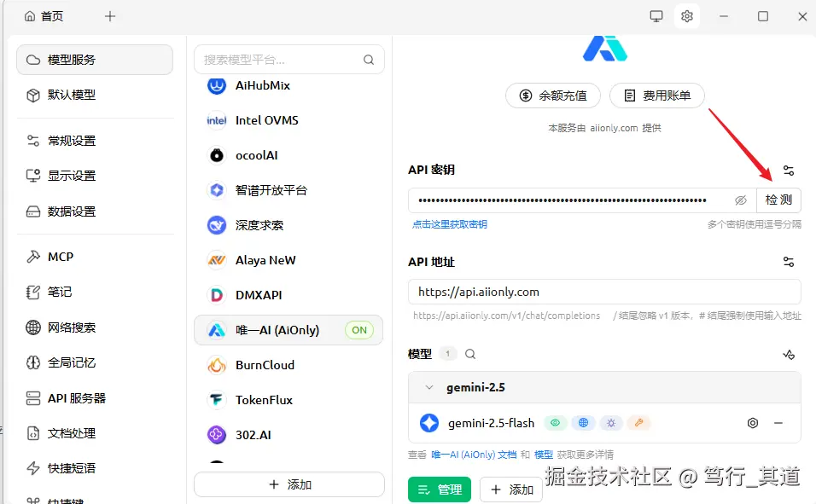Click the web globe tag on gemini-2.5-flash
The width and height of the screenshot is (816, 504).
tap(583, 423)
